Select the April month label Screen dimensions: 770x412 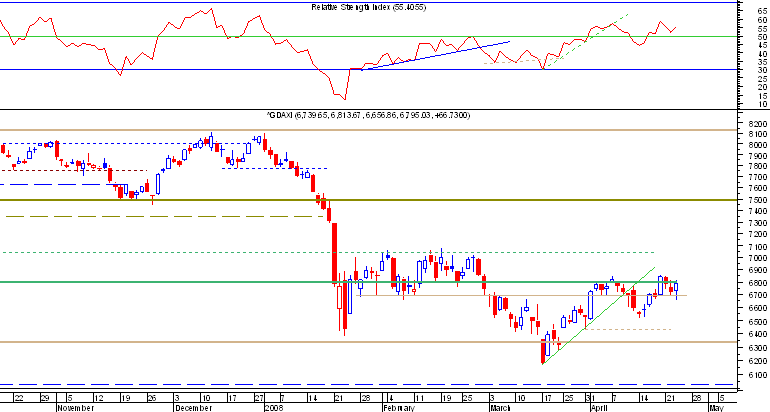coord(598,408)
